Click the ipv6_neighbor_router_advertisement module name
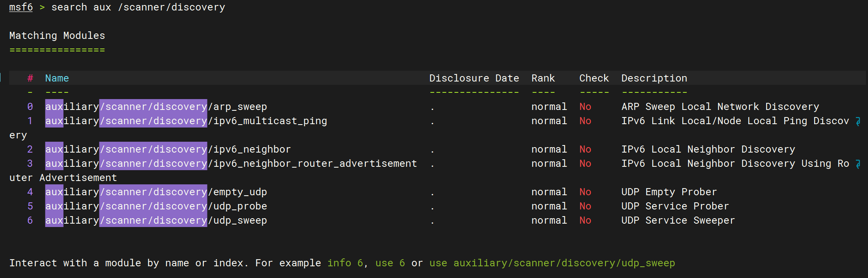Screen dimensions: 868x278 [x=231, y=163]
